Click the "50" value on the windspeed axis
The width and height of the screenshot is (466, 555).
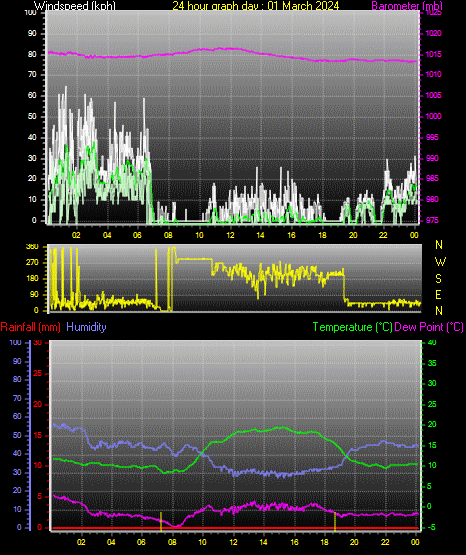32,116
